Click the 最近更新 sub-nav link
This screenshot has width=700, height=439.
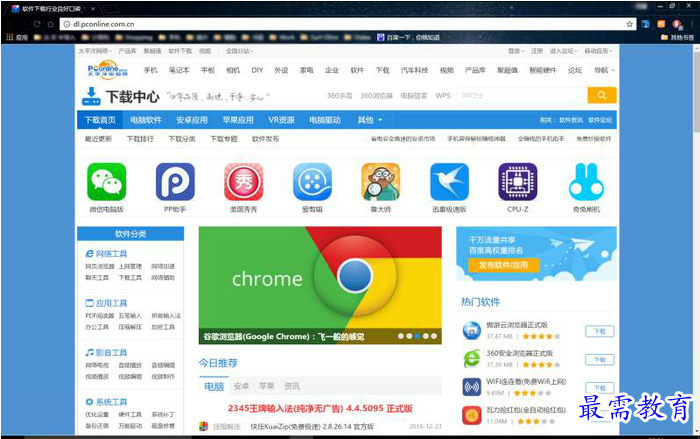(98, 139)
